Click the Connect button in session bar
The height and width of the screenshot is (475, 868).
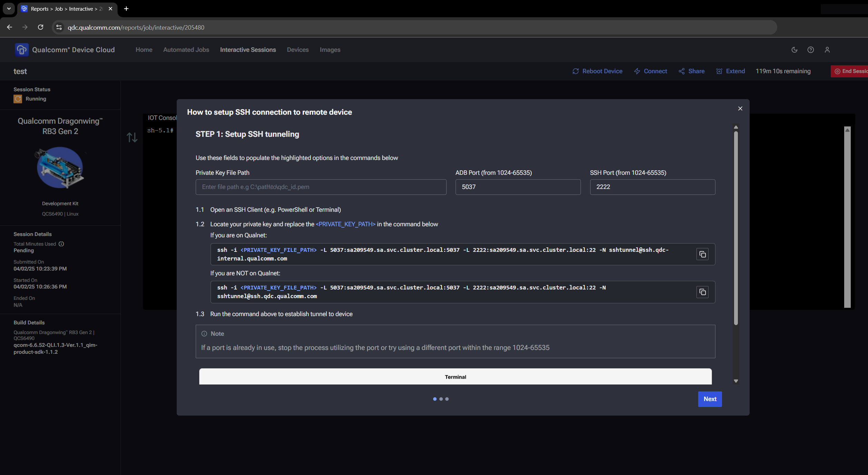(651, 71)
